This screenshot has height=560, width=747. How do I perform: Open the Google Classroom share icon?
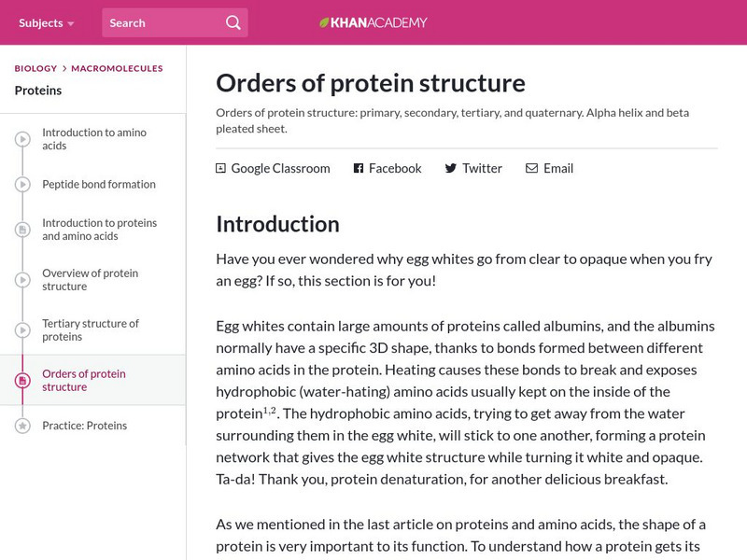click(219, 168)
